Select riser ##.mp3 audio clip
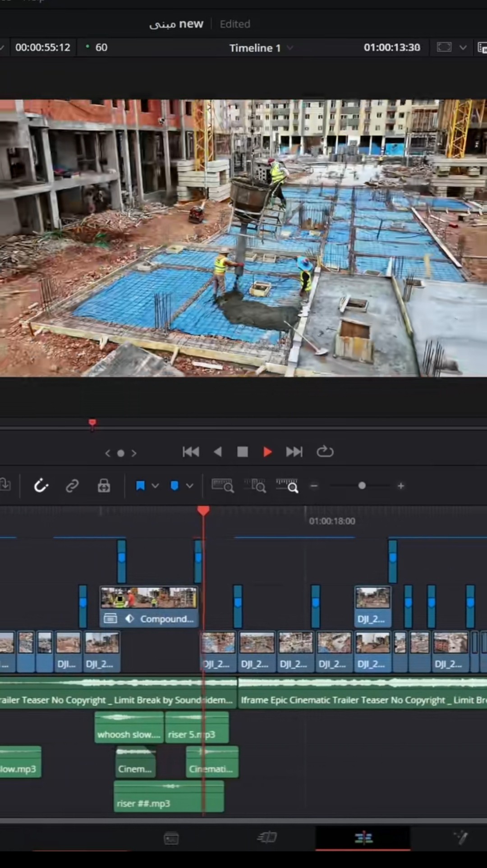The height and width of the screenshot is (868, 487). pos(169,796)
